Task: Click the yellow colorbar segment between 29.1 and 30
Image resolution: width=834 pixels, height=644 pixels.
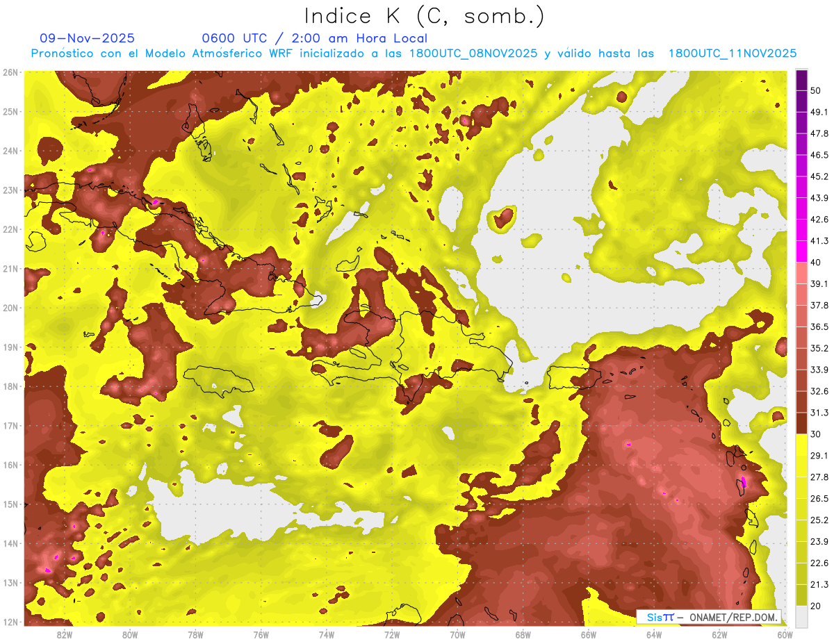Action: (801, 445)
